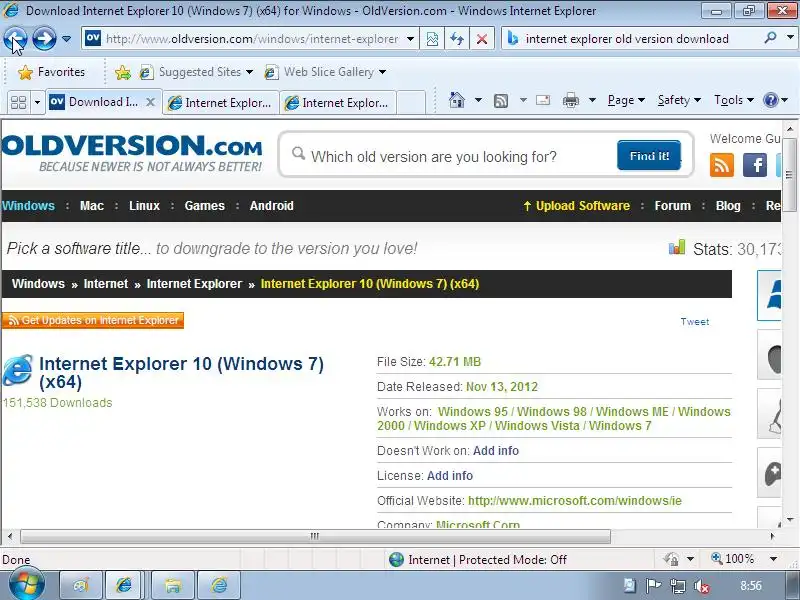Click the search magnifier icon
Screen dimensions: 800x600
pyautogui.click(x=770, y=38)
